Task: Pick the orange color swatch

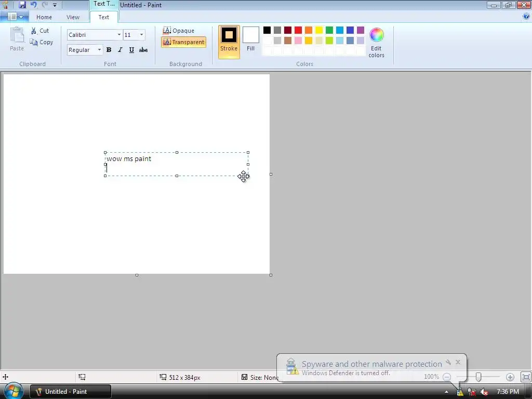Action: click(309, 30)
